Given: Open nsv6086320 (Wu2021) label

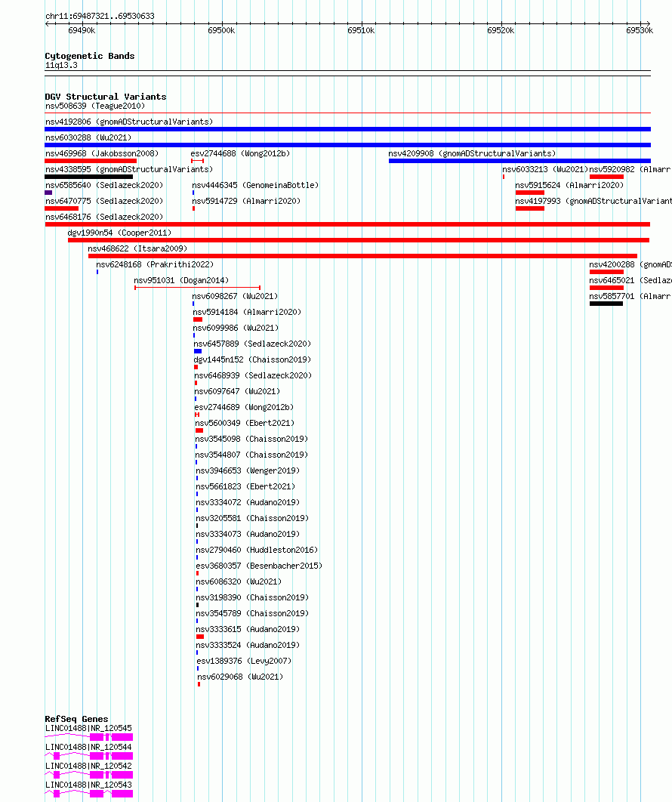Looking at the screenshot, I should pyautogui.click(x=239, y=581).
